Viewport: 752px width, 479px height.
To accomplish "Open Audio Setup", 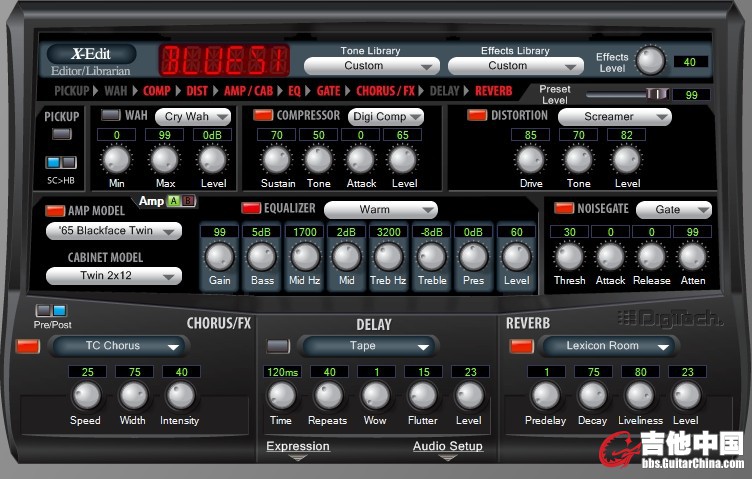I will (x=447, y=447).
